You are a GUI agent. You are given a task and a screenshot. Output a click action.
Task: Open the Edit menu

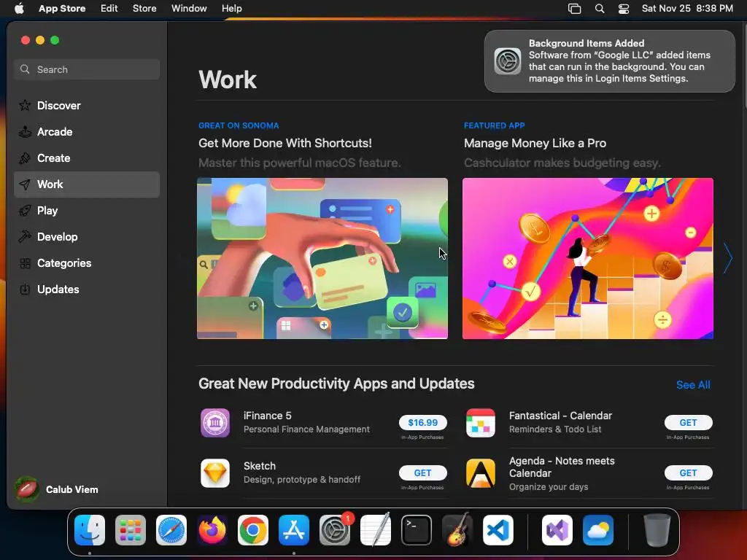[x=109, y=8]
